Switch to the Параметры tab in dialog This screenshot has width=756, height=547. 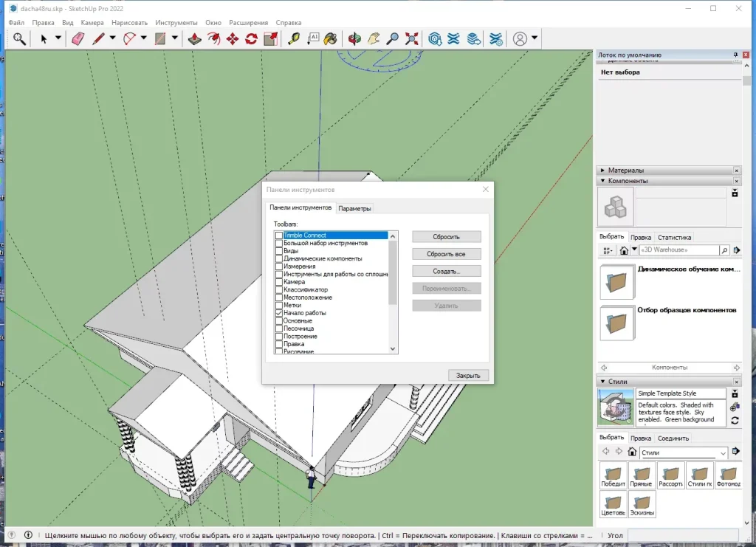355,208
